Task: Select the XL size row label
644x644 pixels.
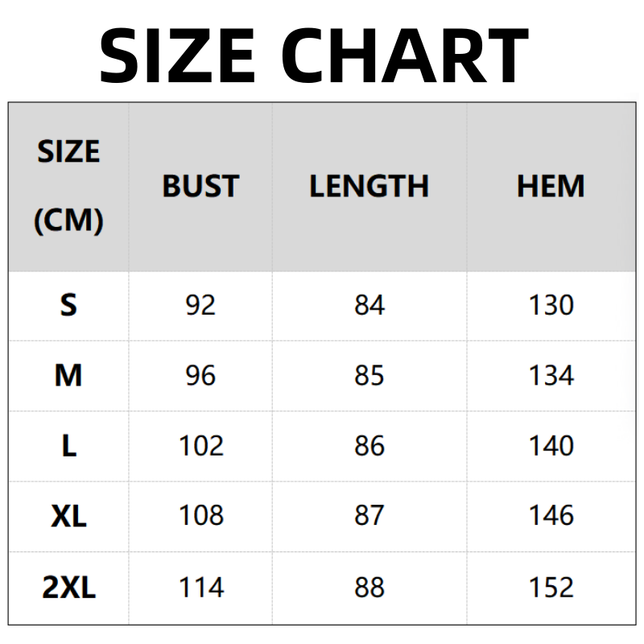Action: coord(68,516)
